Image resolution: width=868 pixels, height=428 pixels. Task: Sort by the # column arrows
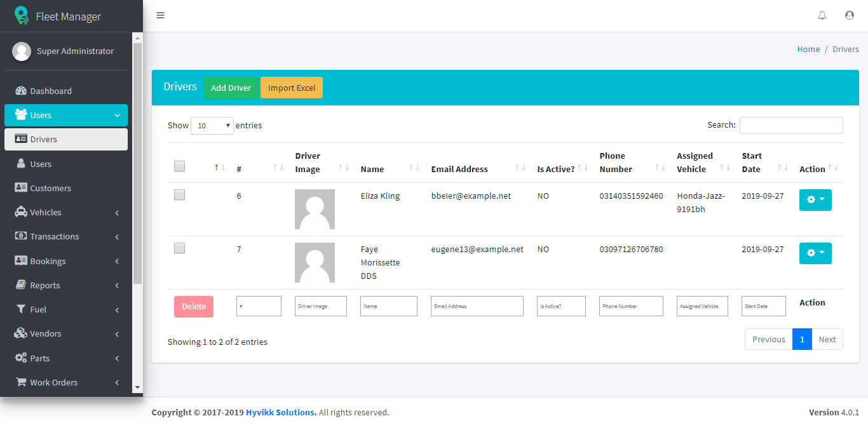278,167
